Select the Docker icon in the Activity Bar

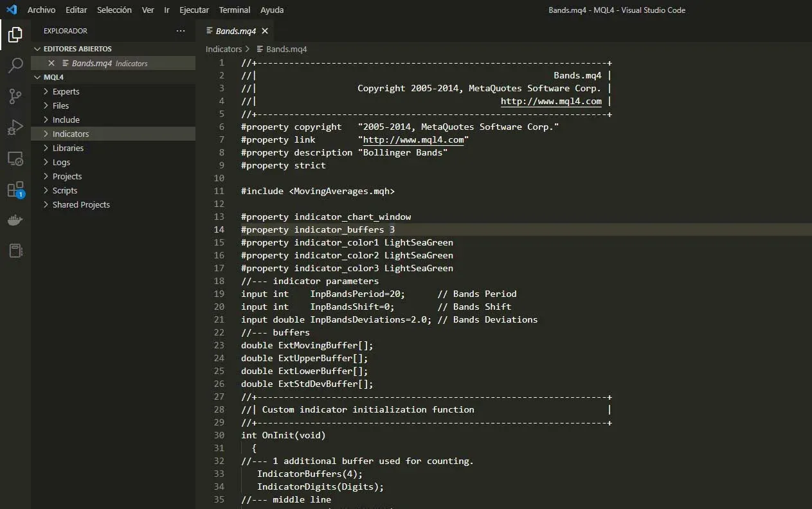(x=15, y=220)
